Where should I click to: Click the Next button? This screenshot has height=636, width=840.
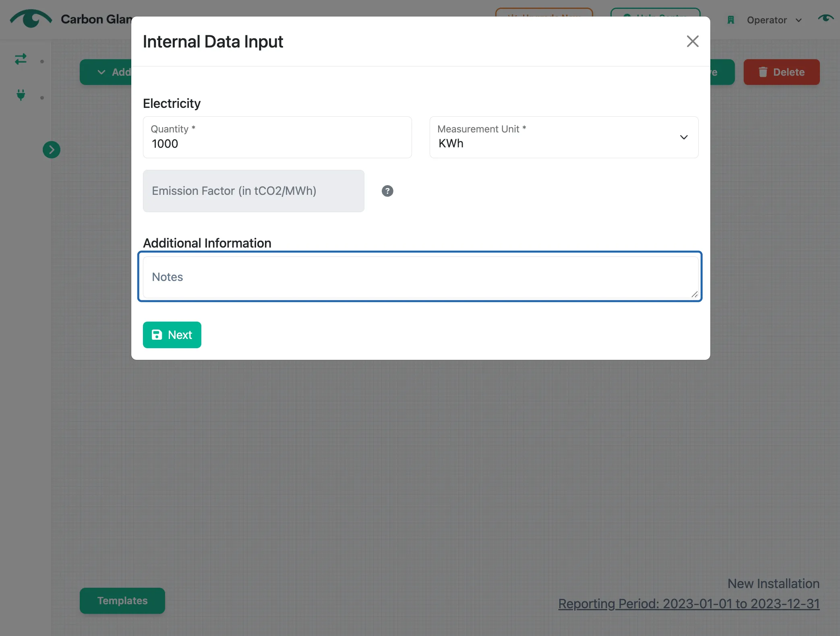coord(172,335)
